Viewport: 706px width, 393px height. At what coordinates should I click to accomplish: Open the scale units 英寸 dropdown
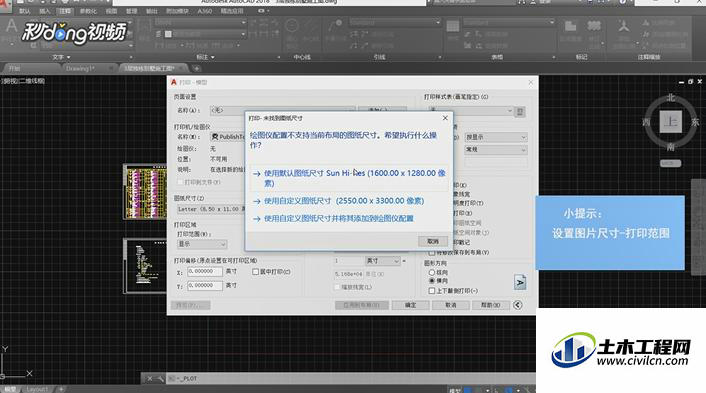[x=382, y=261]
